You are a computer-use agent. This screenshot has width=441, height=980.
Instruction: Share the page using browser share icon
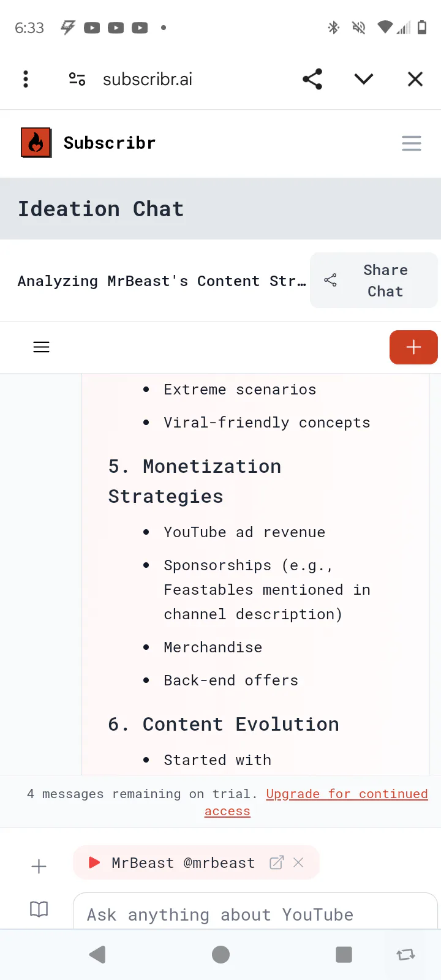tap(312, 79)
